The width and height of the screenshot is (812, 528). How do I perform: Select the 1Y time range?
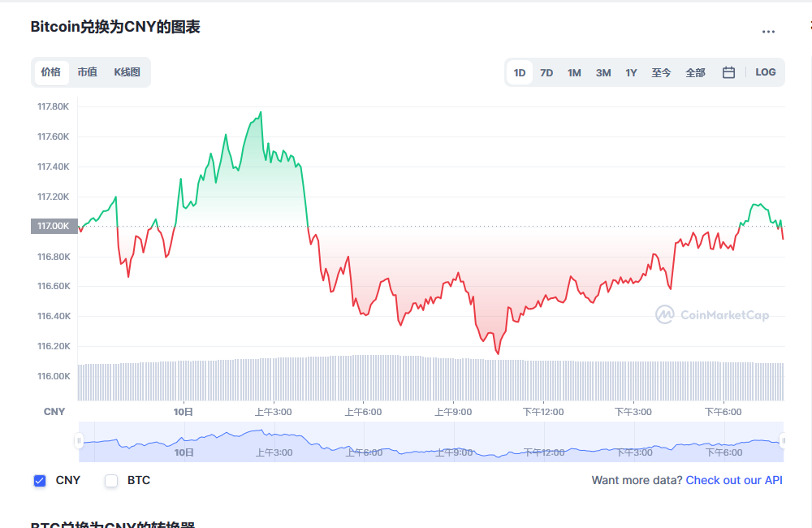[x=631, y=72]
